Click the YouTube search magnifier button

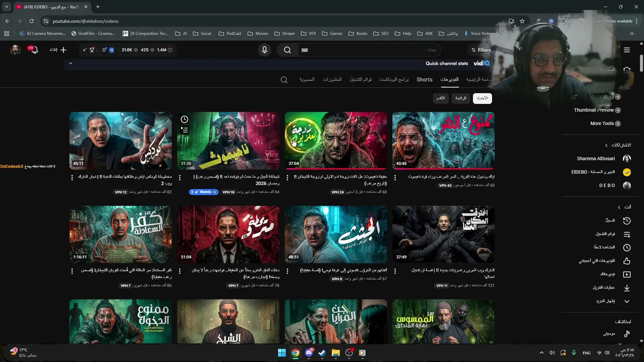click(x=287, y=50)
